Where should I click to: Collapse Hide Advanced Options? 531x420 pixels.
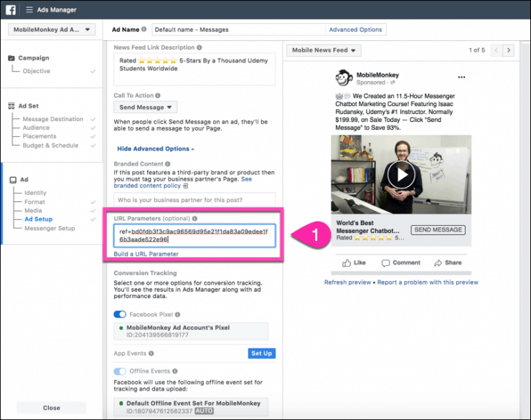[156, 149]
